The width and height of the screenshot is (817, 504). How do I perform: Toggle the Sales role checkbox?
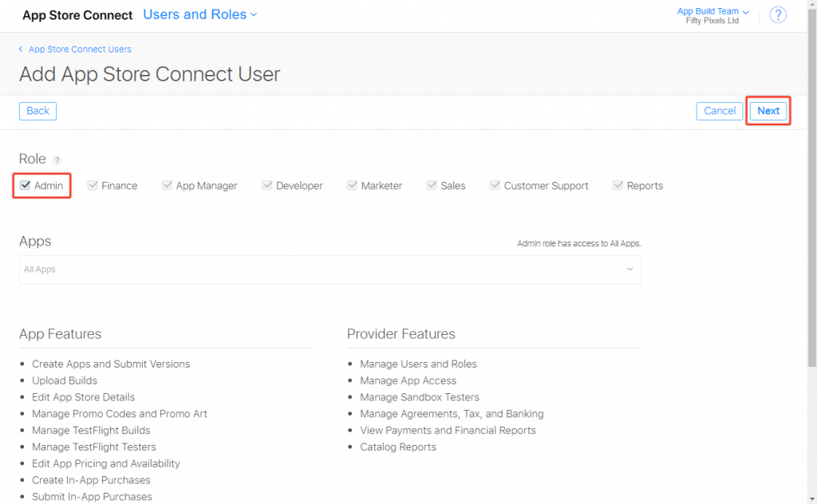pos(431,185)
